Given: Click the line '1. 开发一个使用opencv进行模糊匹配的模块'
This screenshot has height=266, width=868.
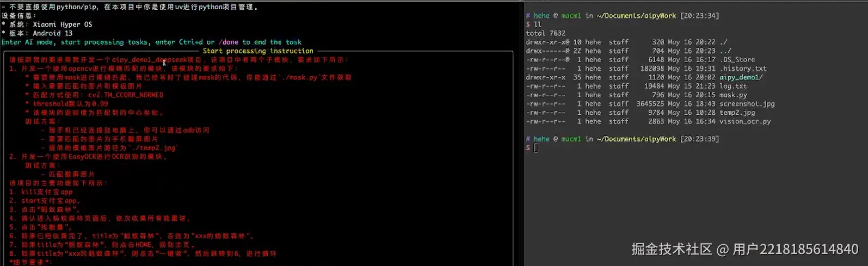Looking at the screenshot, I should pos(124,69).
